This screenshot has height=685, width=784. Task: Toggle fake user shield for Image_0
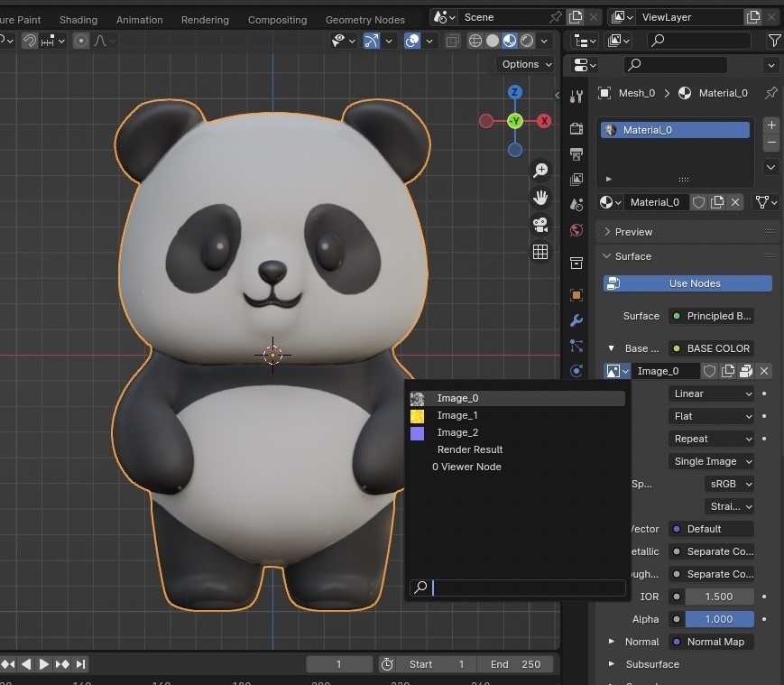click(x=709, y=370)
